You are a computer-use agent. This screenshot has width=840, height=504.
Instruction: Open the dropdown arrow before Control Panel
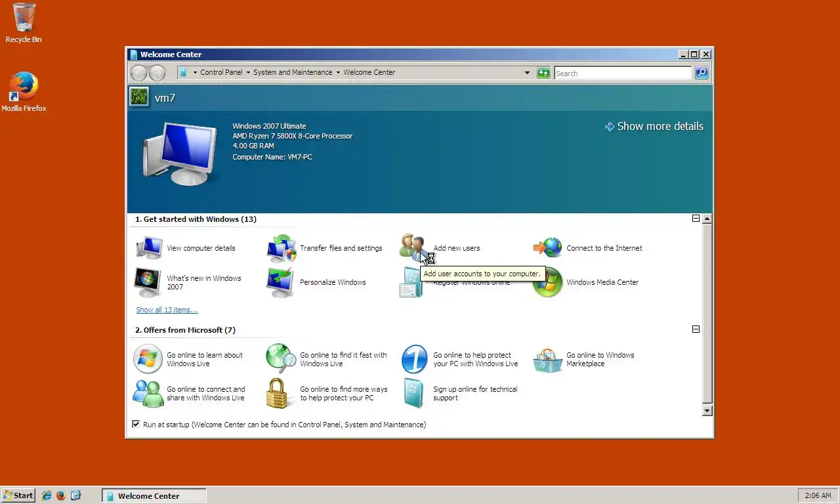pos(195,73)
